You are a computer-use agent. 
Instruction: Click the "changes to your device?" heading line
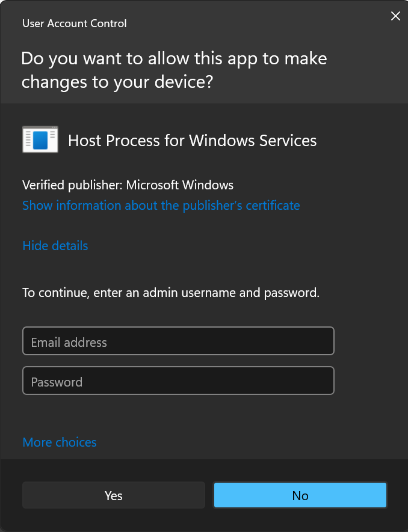tap(117, 82)
